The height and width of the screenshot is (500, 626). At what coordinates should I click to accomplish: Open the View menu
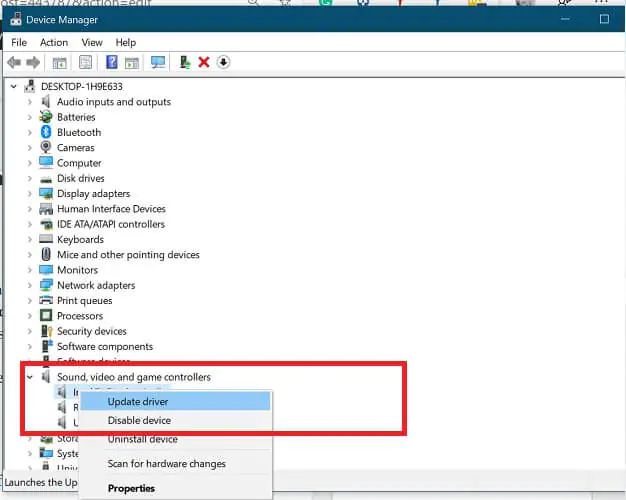92,42
